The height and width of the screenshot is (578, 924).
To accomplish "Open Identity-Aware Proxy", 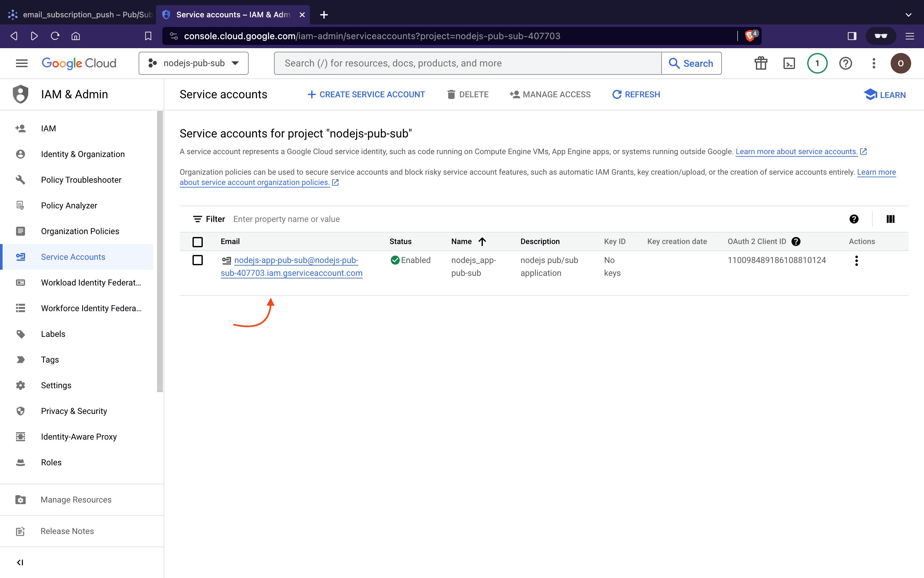I will coord(77,437).
